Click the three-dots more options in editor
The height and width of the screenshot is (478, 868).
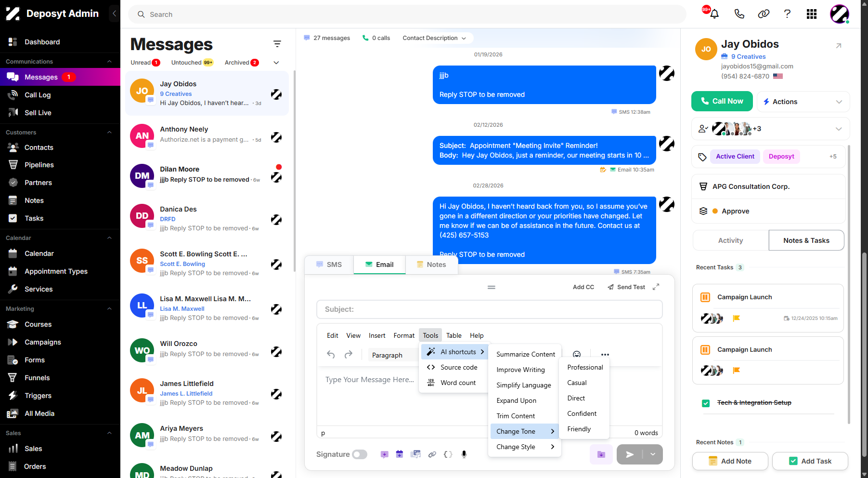[x=605, y=355]
